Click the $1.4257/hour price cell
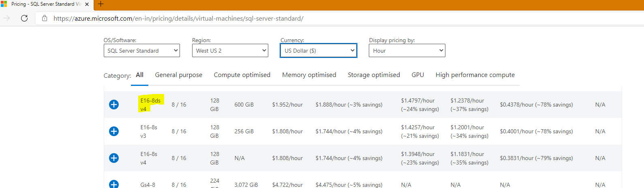 coord(420,131)
